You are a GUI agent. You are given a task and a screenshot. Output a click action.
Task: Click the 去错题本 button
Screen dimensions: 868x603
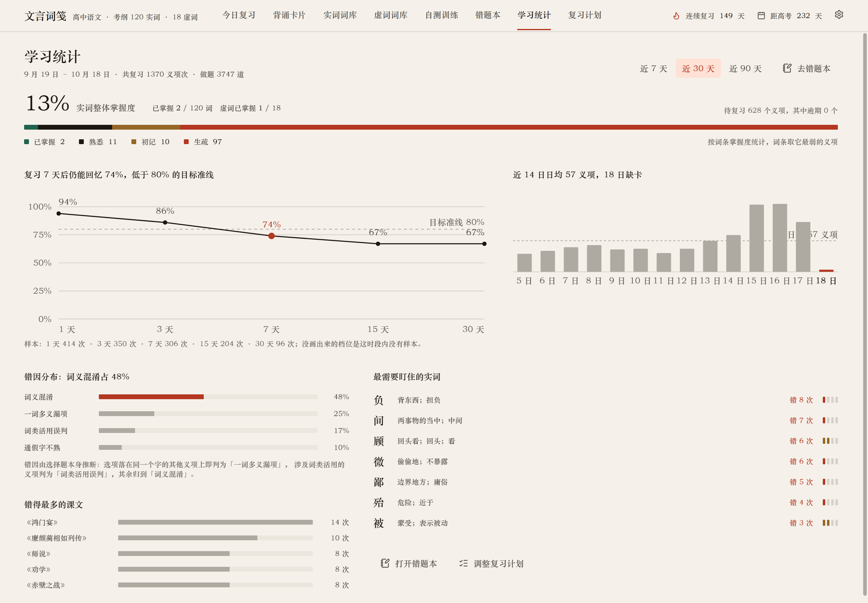pos(807,68)
